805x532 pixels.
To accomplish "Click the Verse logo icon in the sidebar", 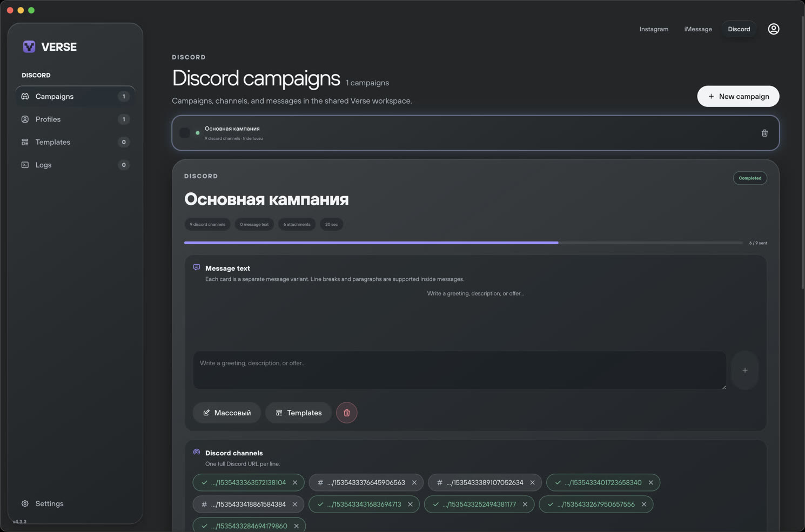I will click(x=29, y=46).
